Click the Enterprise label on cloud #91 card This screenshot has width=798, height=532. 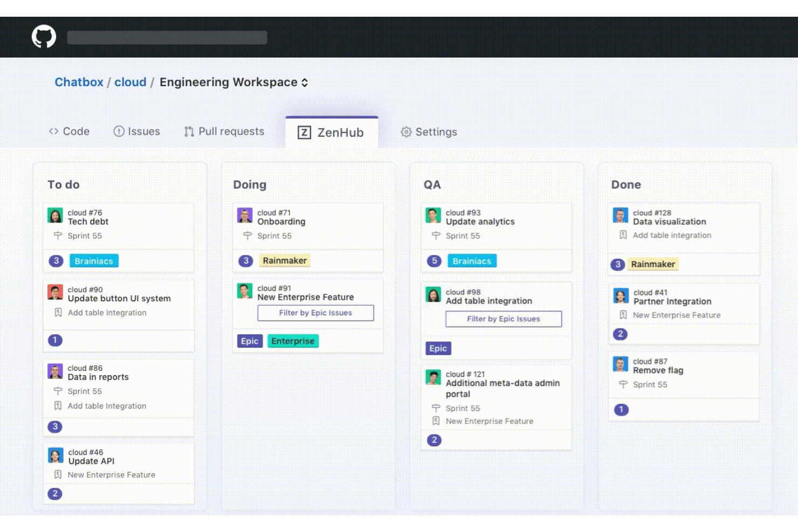(x=293, y=341)
